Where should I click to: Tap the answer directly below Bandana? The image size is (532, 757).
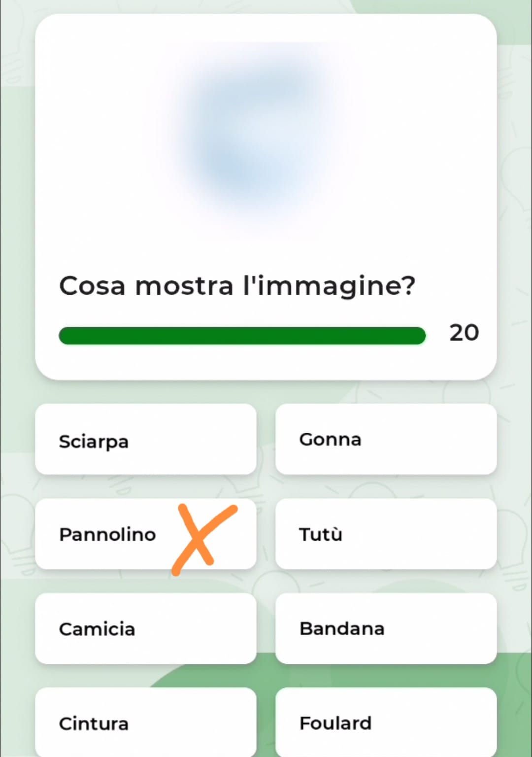click(x=386, y=723)
